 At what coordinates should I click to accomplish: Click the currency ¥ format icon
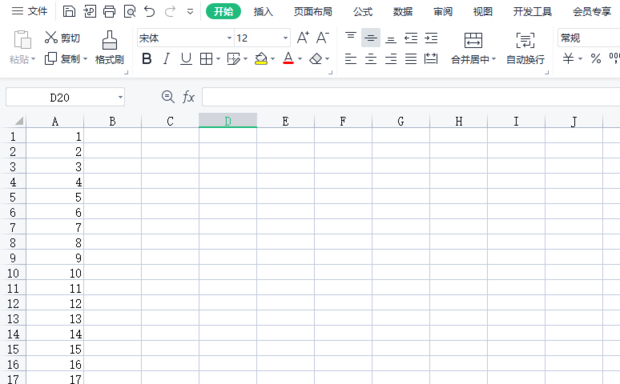click(568, 59)
